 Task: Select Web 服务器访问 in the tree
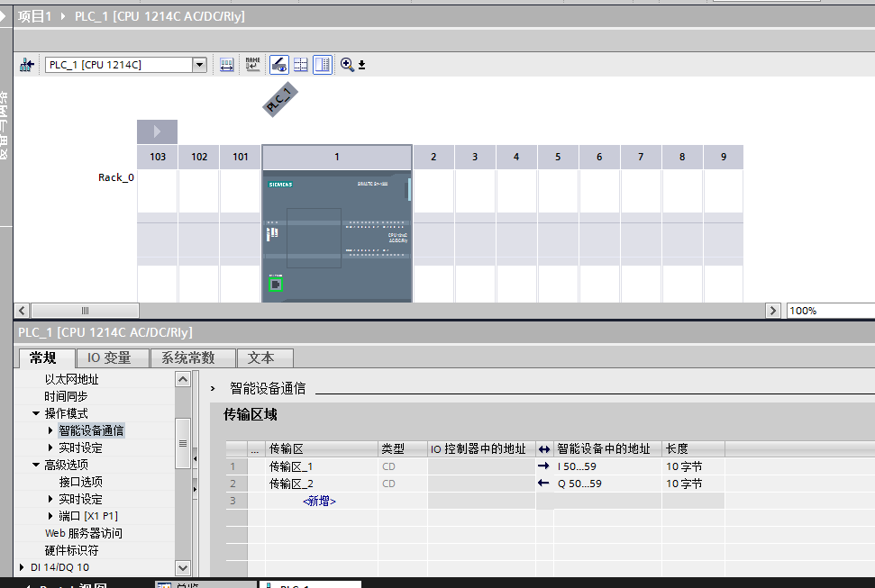(x=83, y=533)
